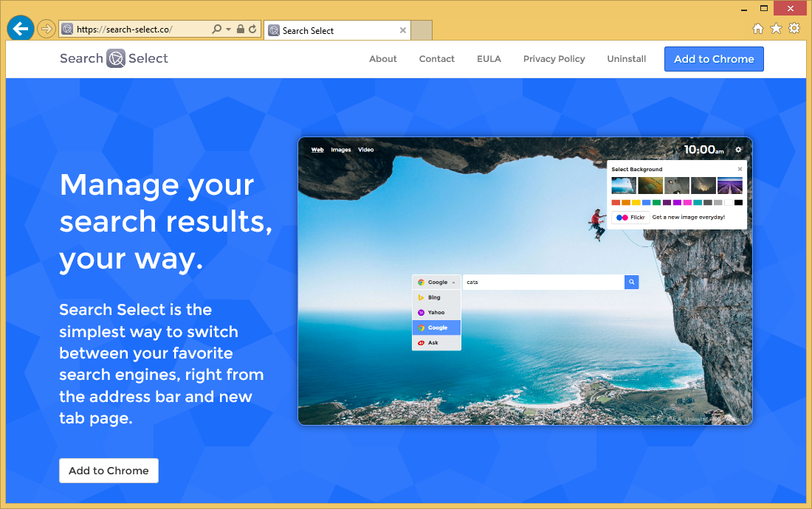Select the Video tab in preview
812x509 pixels.
coord(365,150)
